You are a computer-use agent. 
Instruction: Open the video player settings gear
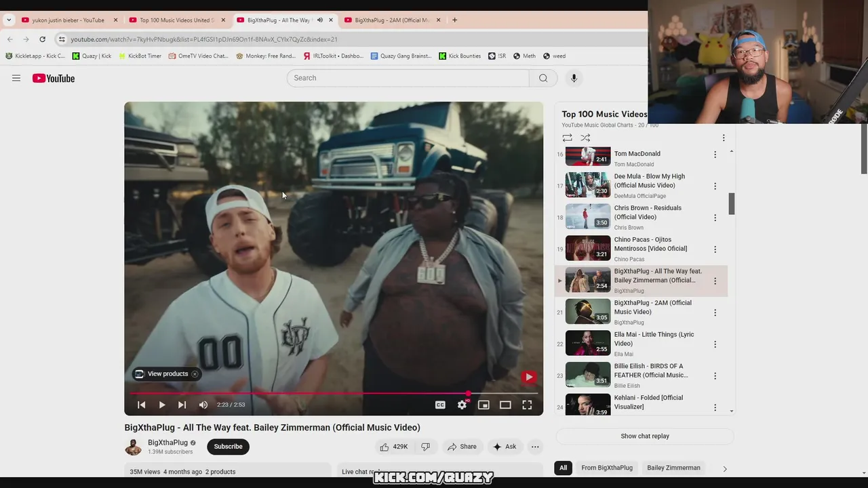(x=462, y=405)
